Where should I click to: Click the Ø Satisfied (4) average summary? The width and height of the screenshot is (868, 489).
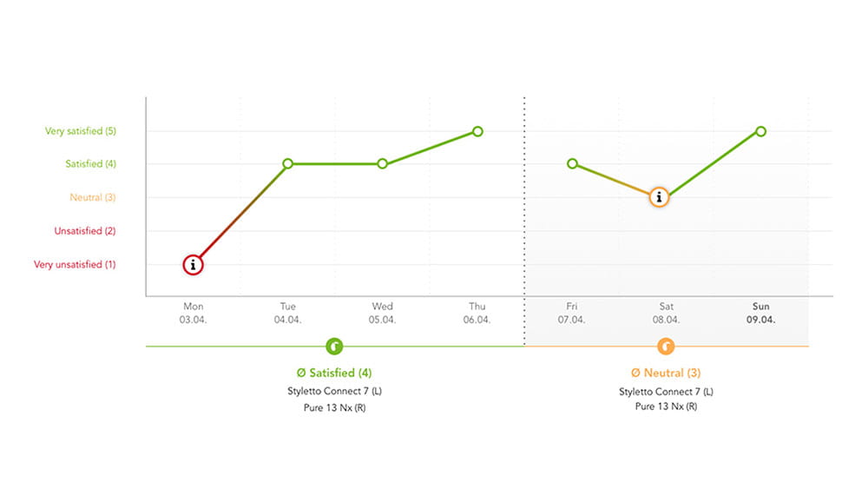tap(335, 373)
